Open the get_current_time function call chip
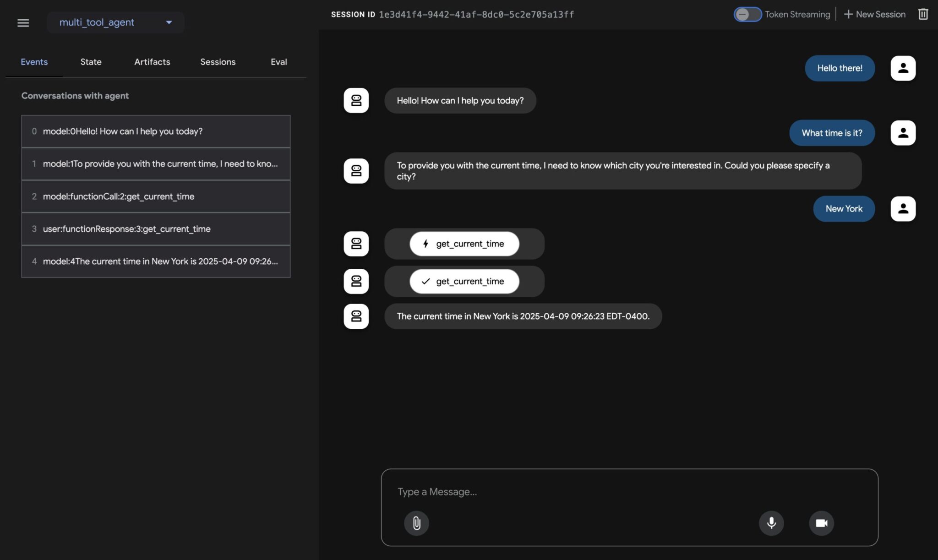 click(x=464, y=244)
